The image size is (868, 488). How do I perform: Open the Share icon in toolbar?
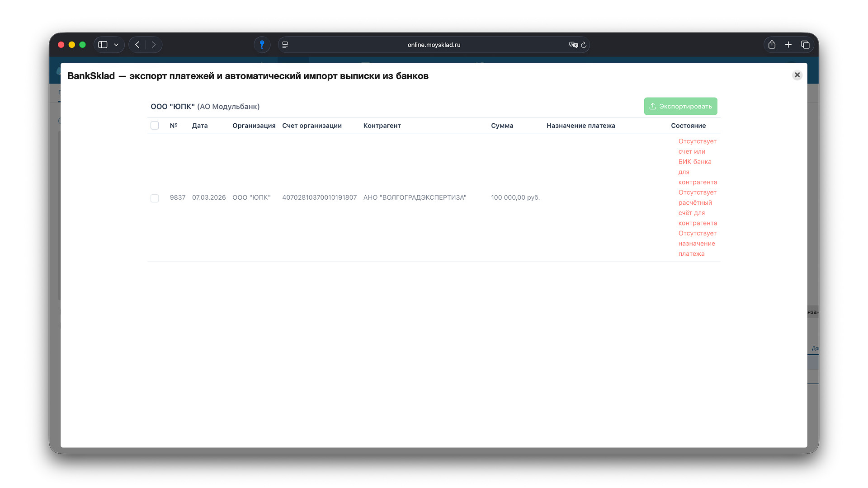pos(772,45)
